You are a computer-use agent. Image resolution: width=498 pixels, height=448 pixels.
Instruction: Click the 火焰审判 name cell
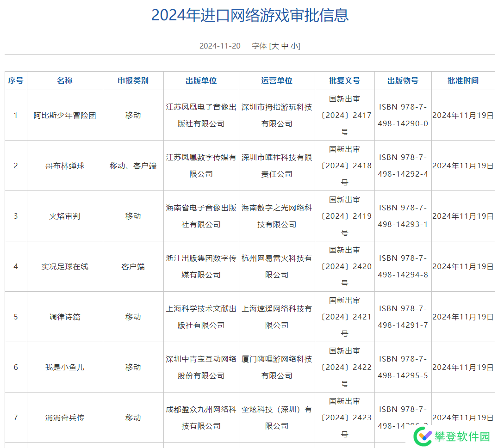(x=65, y=216)
